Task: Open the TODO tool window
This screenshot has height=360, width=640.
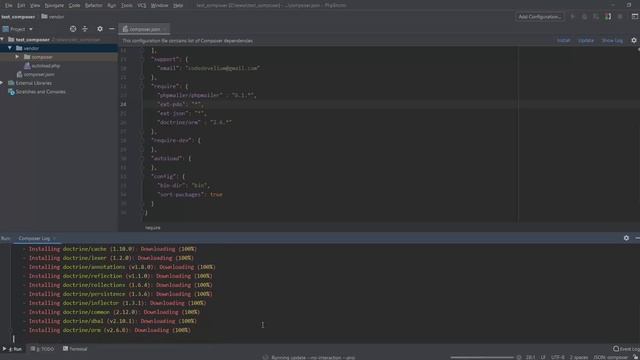Action: tap(42, 349)
